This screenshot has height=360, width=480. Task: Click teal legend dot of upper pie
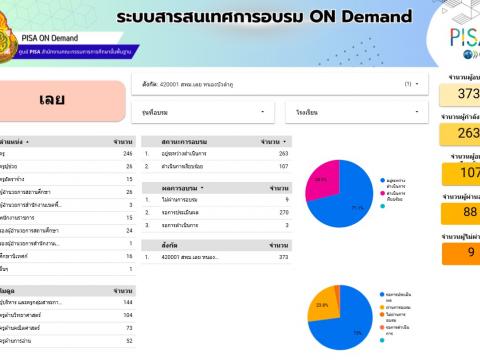coord(383,206)
